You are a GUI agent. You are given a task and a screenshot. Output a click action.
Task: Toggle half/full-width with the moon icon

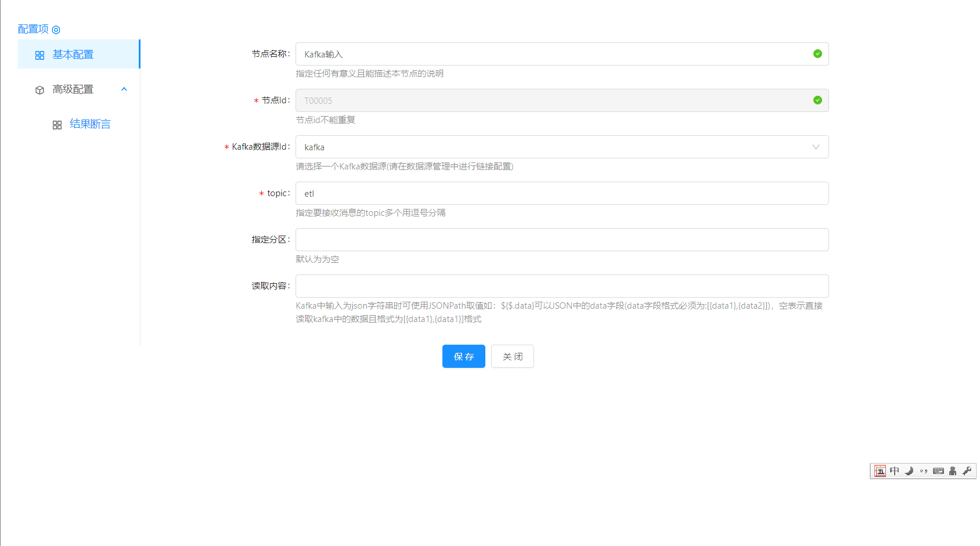point(909,471)
